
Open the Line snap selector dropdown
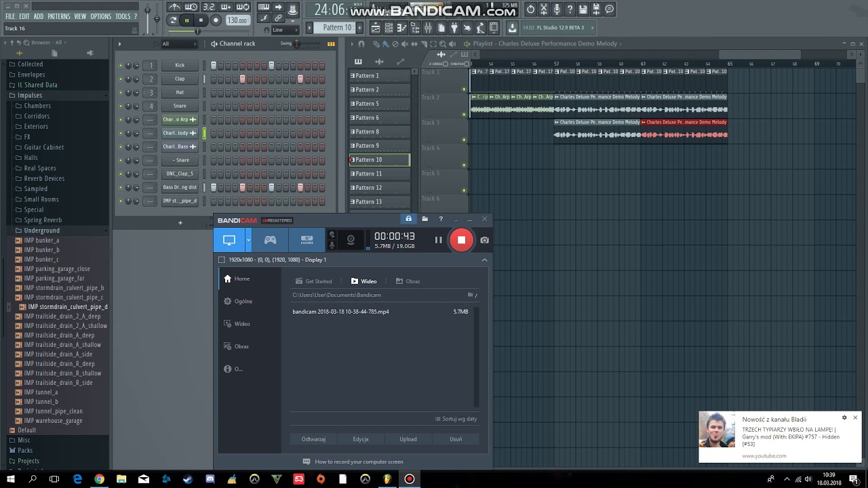click(x=285, y=30)
